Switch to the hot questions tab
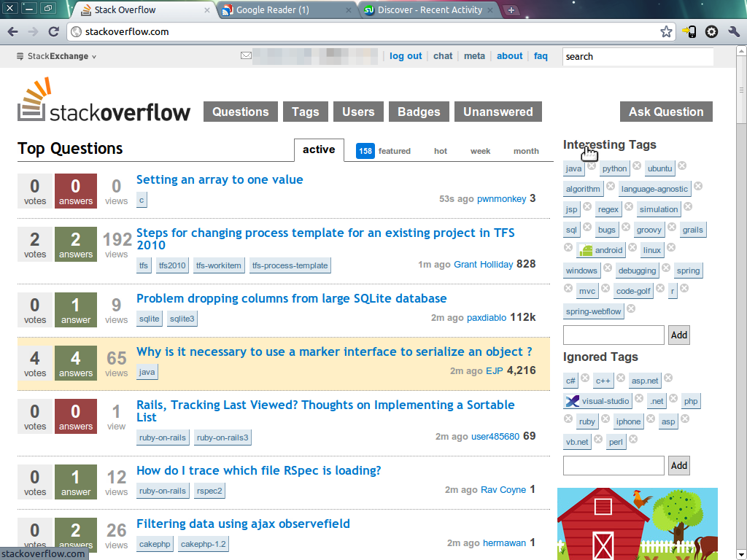 coord(440,151)
